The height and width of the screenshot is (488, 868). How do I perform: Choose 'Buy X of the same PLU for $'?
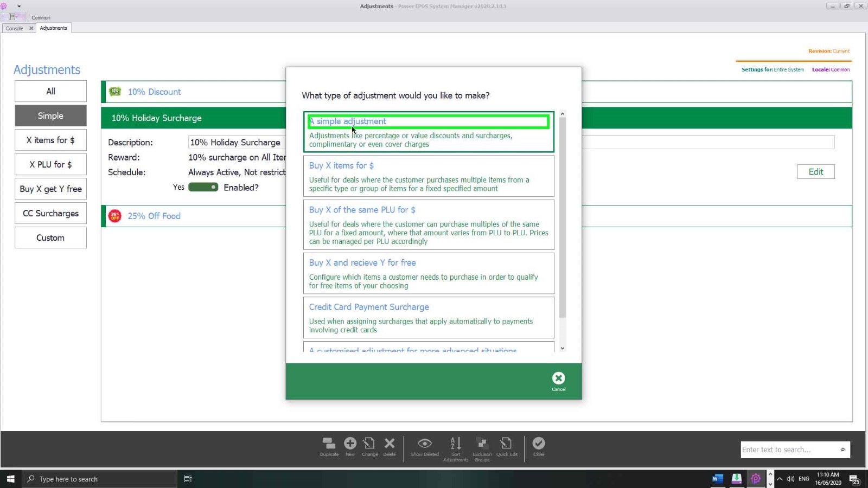(x=429, y=224)
